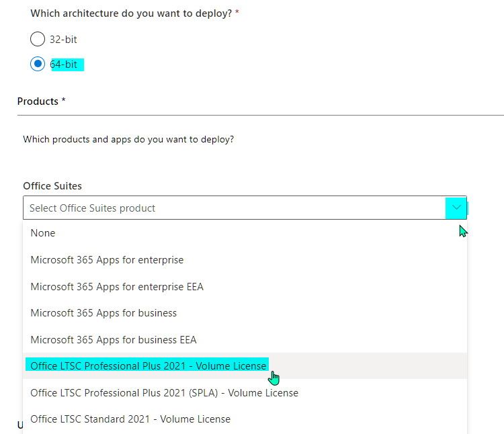Choose Microsoft 365 Apps for enterprise
This screenshot has height=434, width=504.
[x=245, y=259]
